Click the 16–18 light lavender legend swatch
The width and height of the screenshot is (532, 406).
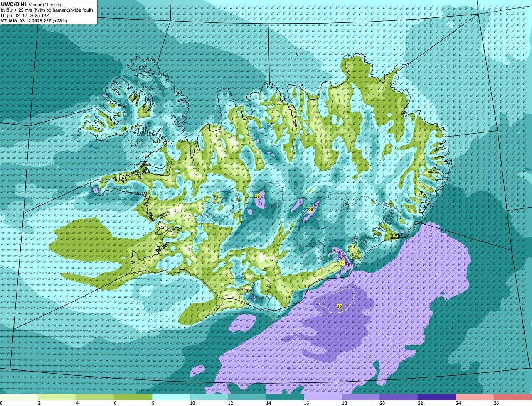pos(323,397)
